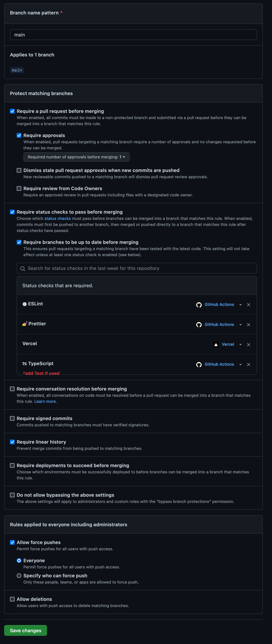Click the GitHub logo icon beside ESLint

pos(199,305)
